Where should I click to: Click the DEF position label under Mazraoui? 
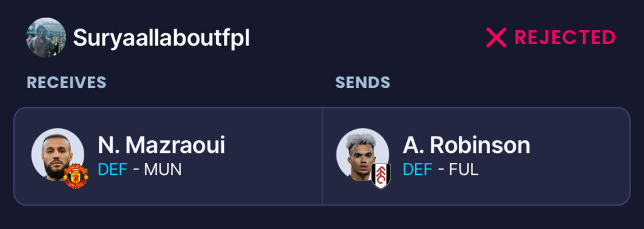click(x=113, y=169)
